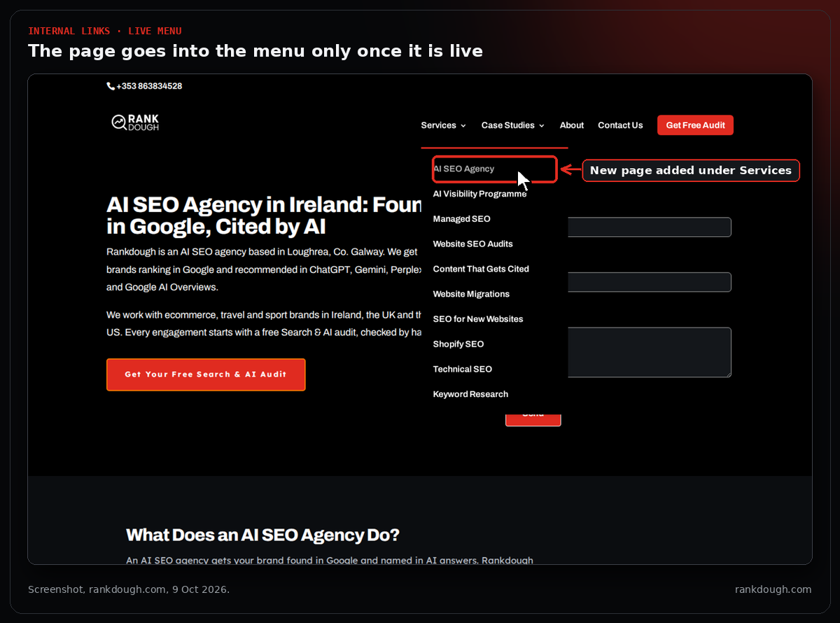This screenshot has width=840, height=623.
Task: Click the paragraph starting Rankdough is an AI SEO agency
Action: pyautogui.click(x=265, y=269)
